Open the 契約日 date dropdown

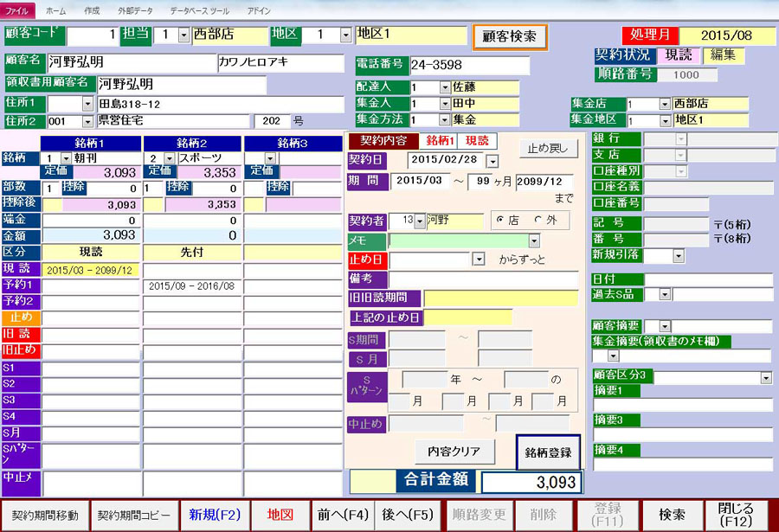point(493,161)
